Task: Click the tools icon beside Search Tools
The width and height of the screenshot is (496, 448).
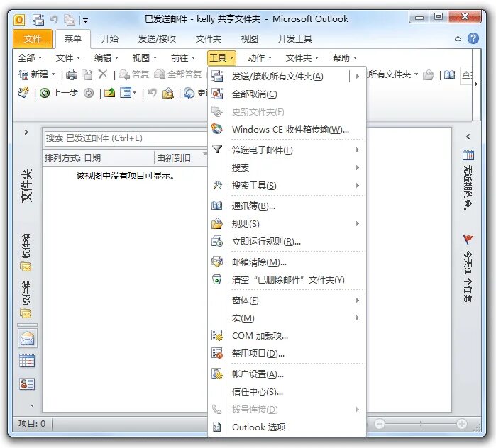Action: [217, 185]
